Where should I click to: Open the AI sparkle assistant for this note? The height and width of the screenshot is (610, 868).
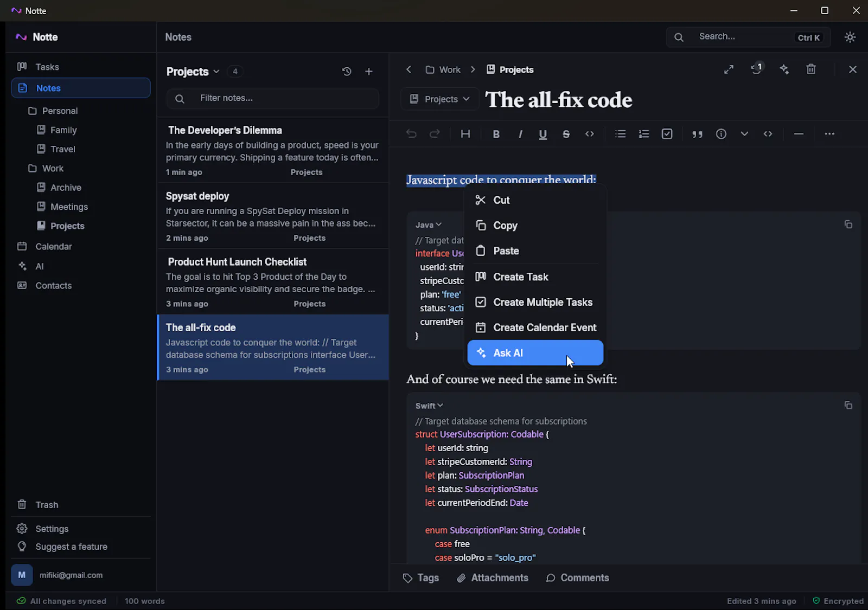click(x=784, y=69)
